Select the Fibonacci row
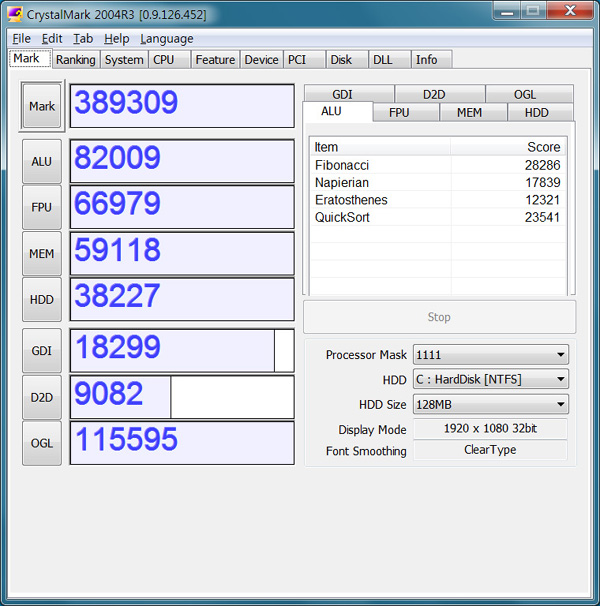This screenshot has height=606, width=600. (x=438, y=165)
